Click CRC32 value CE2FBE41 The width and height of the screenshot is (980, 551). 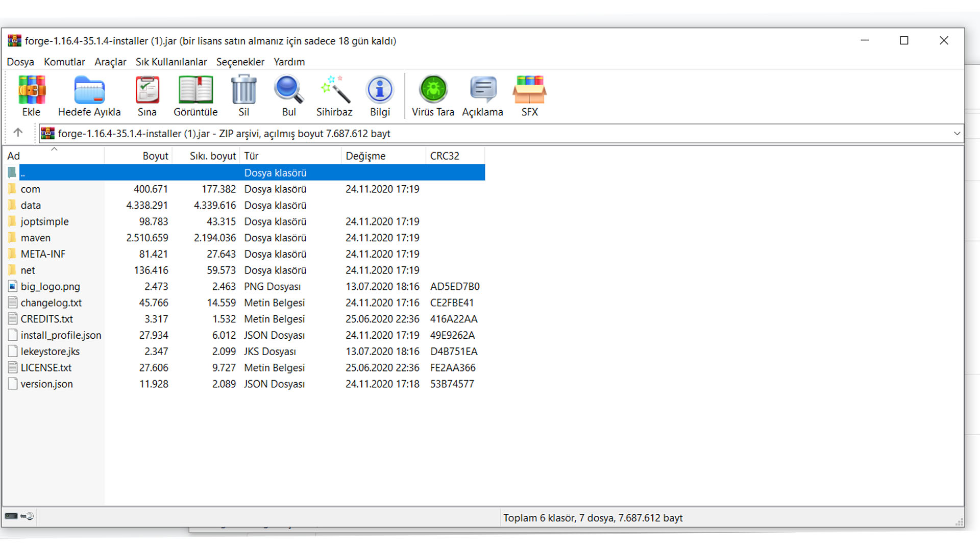452,303
